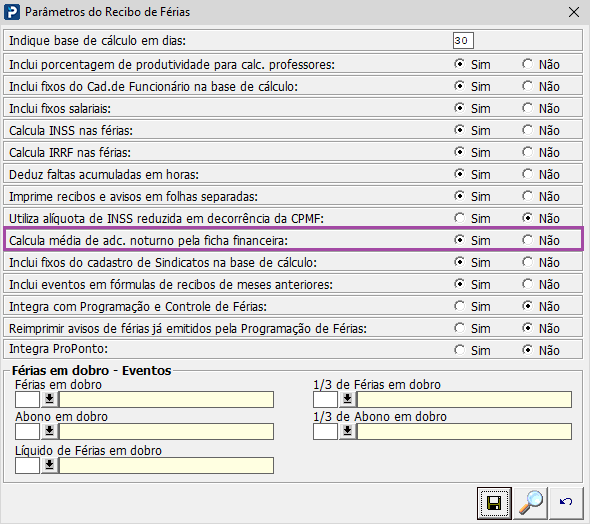Screen dimensions: 590x524
Task: Select Não for Calcula média de adc. noturno
Action: tap(528, 240)
